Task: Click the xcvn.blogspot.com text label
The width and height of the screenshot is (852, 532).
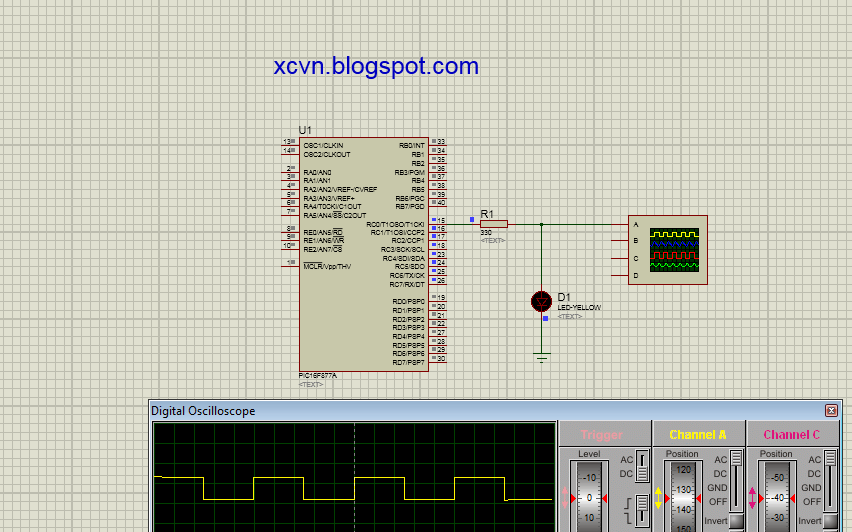Action: pyautogui.click(x=376, y=66)
